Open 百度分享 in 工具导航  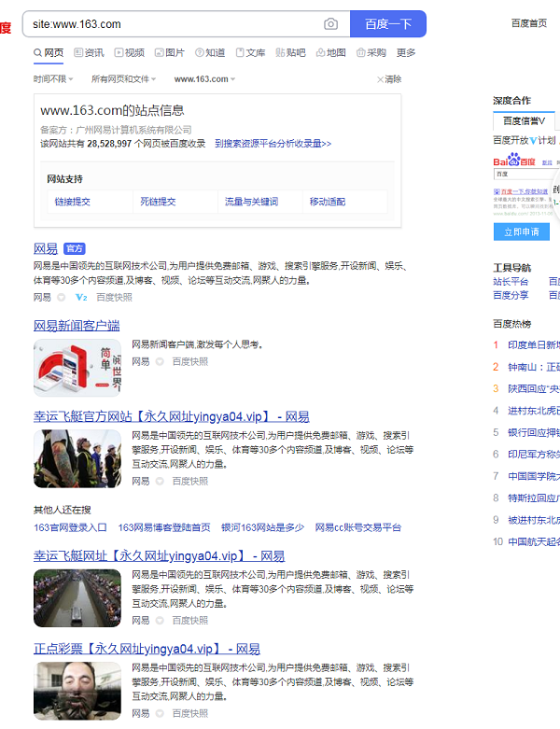(x=511, y=295)
